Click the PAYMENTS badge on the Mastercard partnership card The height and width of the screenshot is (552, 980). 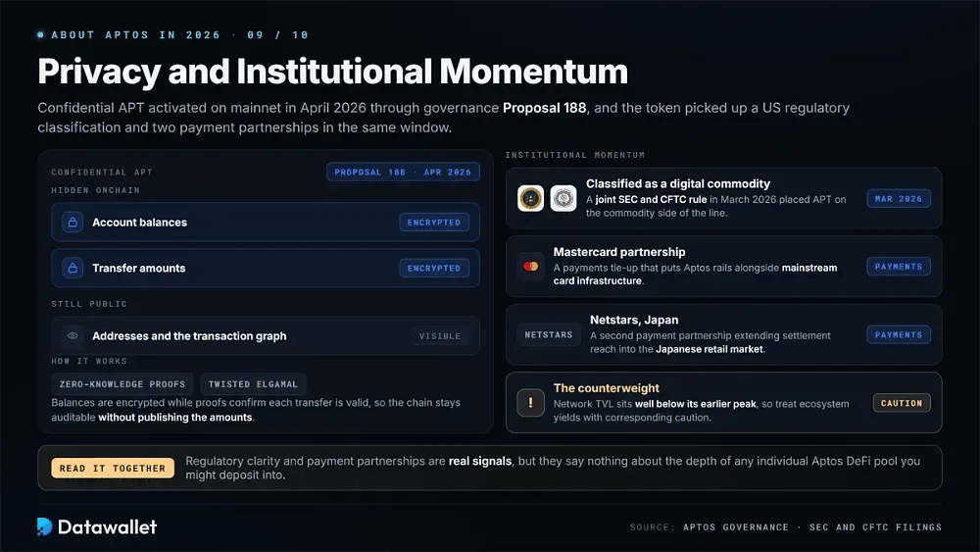898,267
